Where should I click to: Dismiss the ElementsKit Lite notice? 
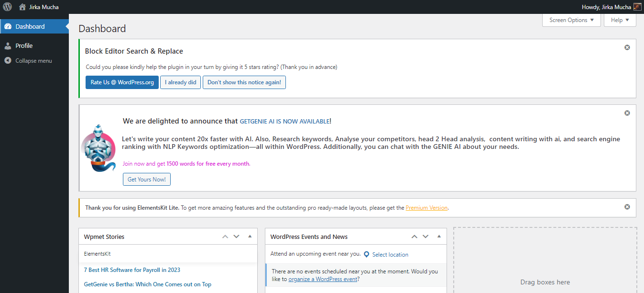pos(627,207)
